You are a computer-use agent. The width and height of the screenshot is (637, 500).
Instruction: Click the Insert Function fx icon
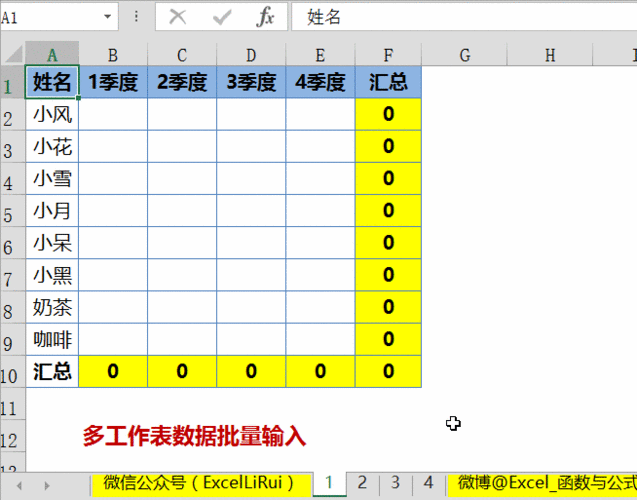coord(265,17)
